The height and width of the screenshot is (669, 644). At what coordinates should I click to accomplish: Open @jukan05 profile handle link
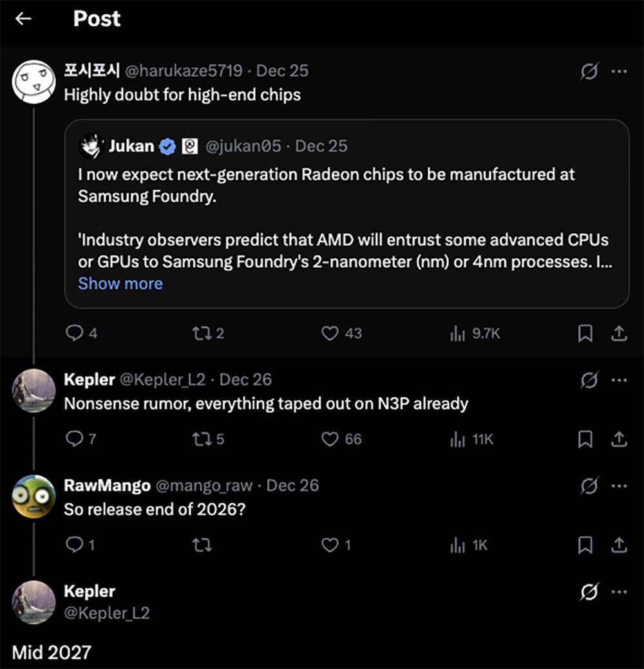(243, 146)
